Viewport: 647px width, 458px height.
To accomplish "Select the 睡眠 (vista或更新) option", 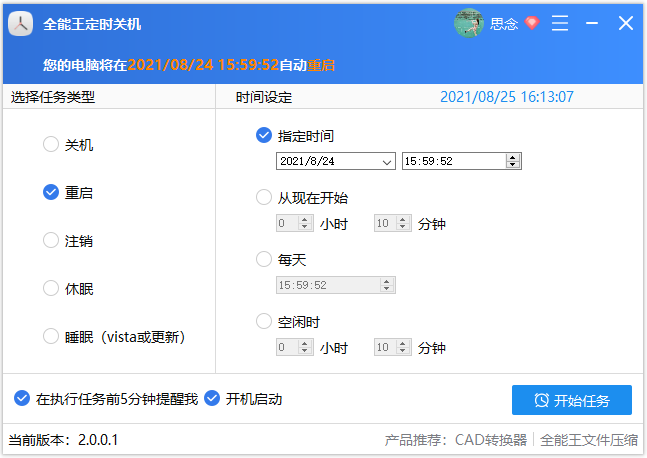I will click(x=114, y=337).
